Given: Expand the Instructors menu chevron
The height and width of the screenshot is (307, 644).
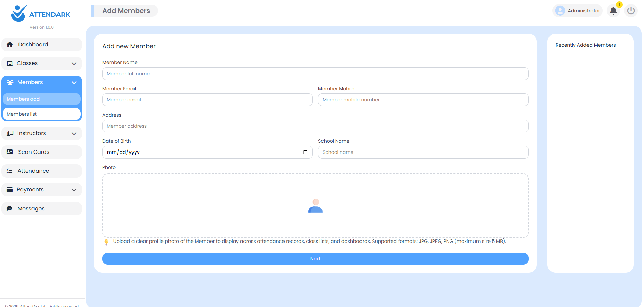Looking at the screenshot, I should pyautogui.click(x=74, y=134).
